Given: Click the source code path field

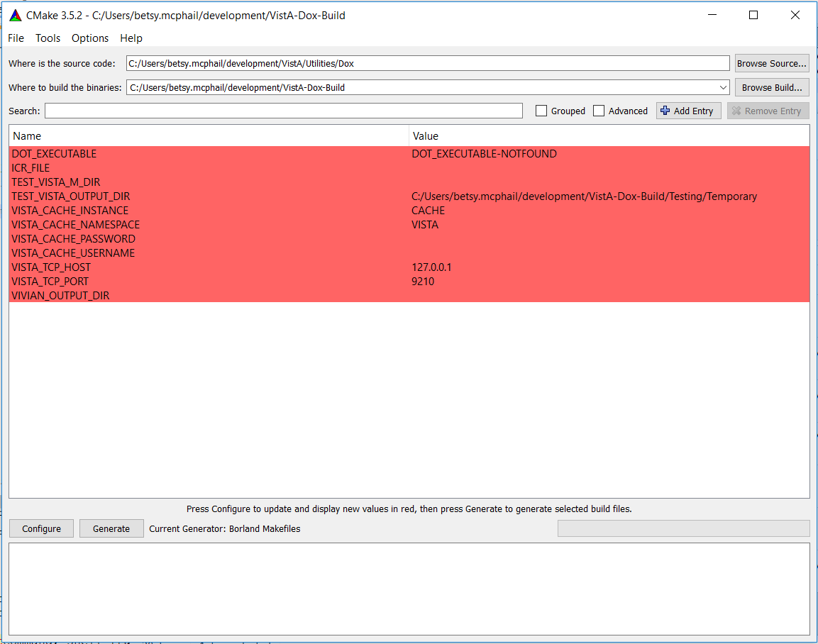Looking at the screenshot, I should pyautogui.click(x=427, y=63).
